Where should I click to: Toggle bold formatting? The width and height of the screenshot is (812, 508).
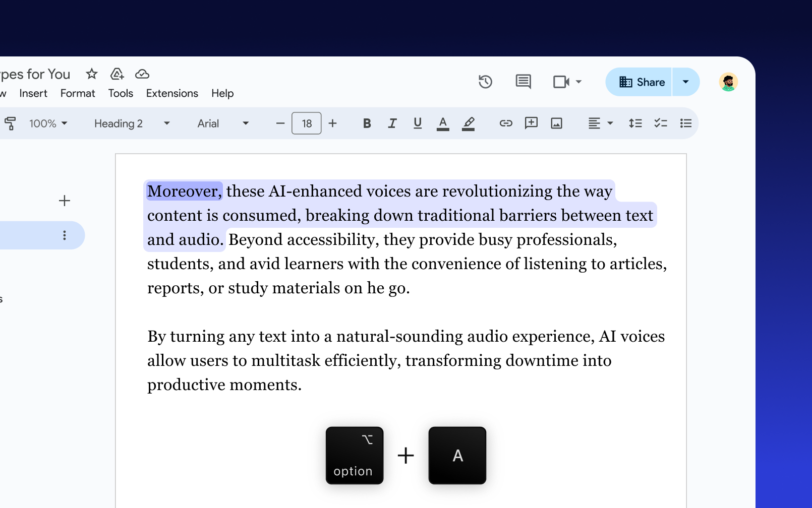367,123
